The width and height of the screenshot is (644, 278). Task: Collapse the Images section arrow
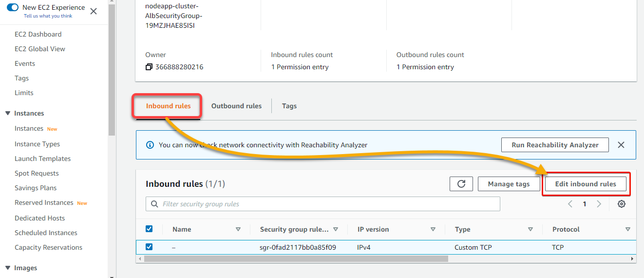click(x=8, y=268)
